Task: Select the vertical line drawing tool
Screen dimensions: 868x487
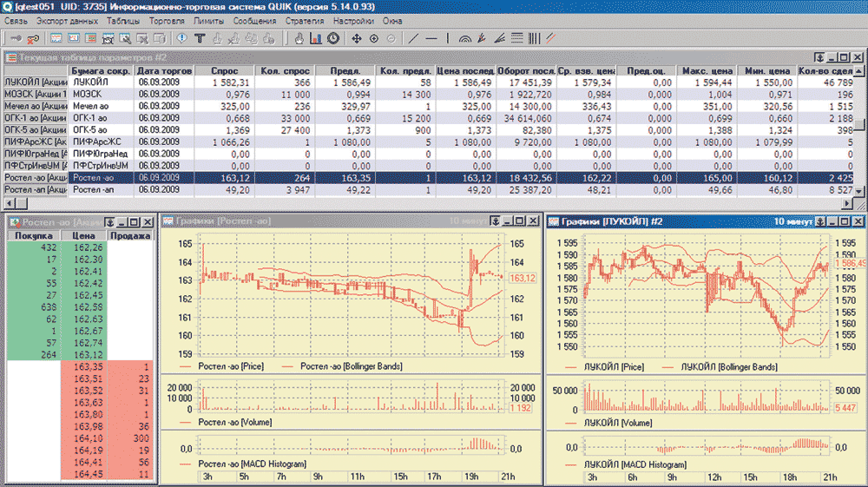Action: point(447,39)
